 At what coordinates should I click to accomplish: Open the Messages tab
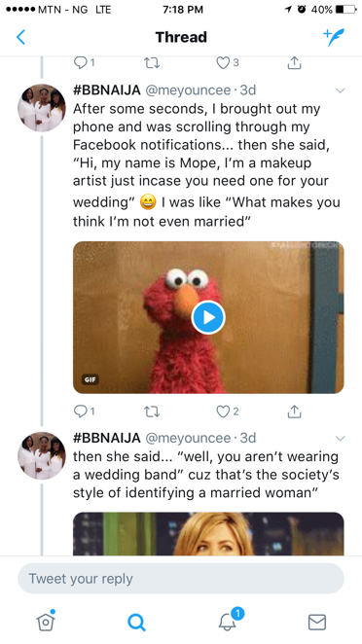click(x=317, y=622)
